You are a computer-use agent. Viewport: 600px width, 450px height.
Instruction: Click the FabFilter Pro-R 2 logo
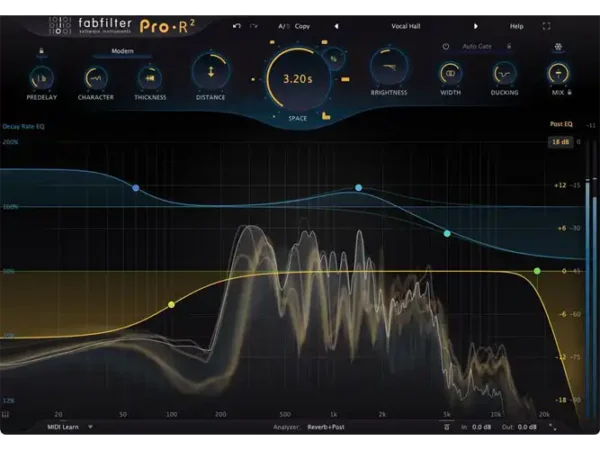click(122, 26)
